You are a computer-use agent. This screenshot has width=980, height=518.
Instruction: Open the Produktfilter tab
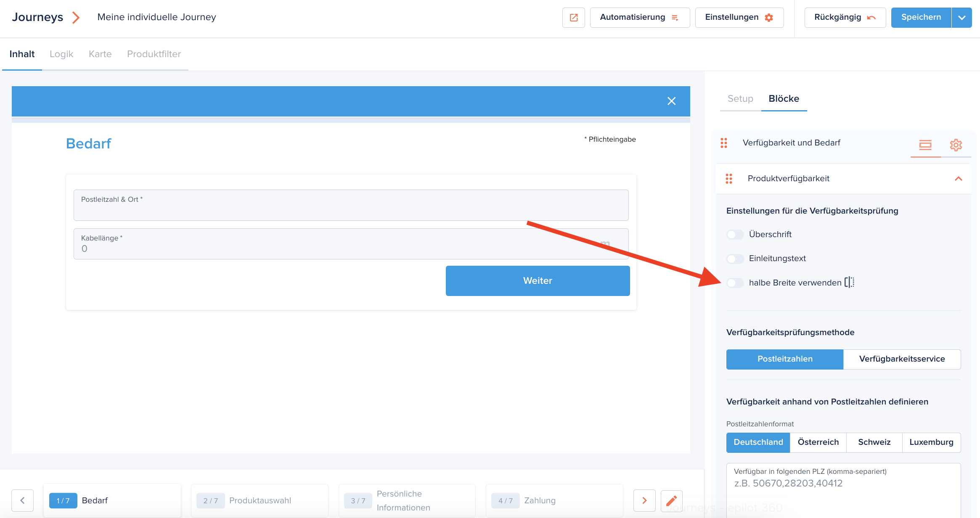pyautogui.click(x=154, y=54)
